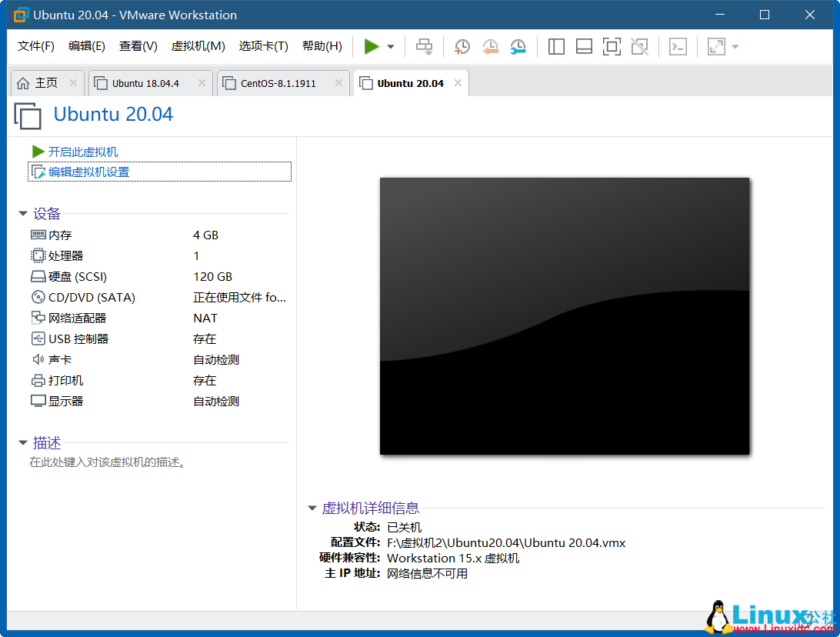Screen dimensions: 840x637
Task: Open the console view icon
Action: [676, 47]
